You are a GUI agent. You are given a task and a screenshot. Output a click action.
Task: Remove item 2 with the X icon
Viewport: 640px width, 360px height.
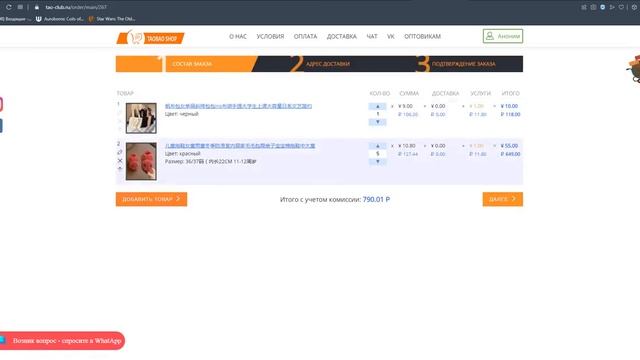point(120,160)
